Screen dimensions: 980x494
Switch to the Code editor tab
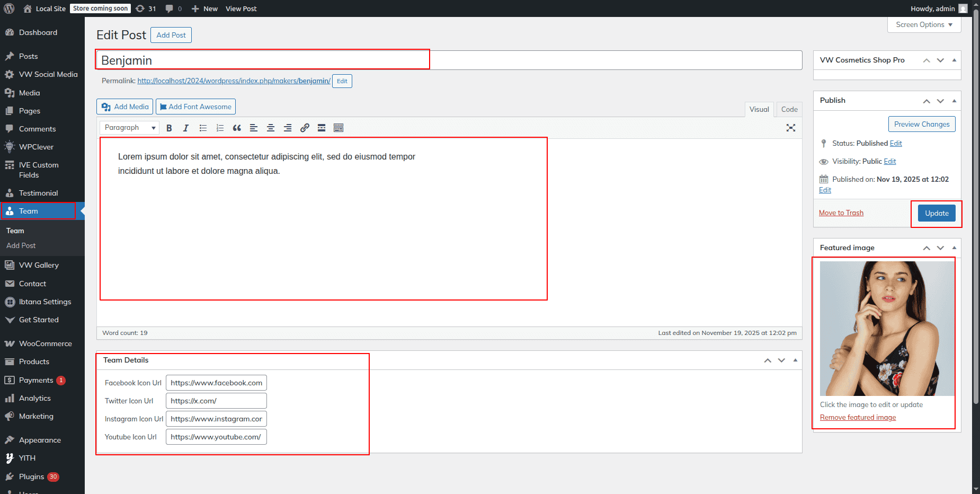point(789,109)
